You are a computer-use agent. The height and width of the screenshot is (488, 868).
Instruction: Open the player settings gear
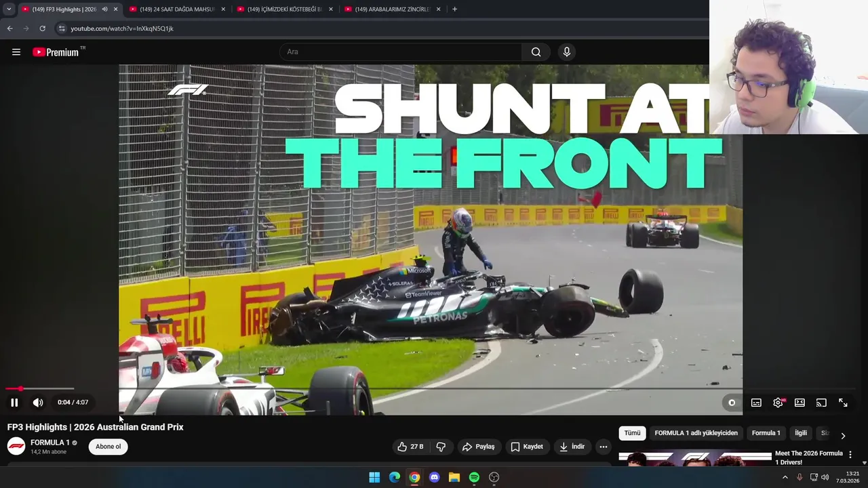[778, 403]
